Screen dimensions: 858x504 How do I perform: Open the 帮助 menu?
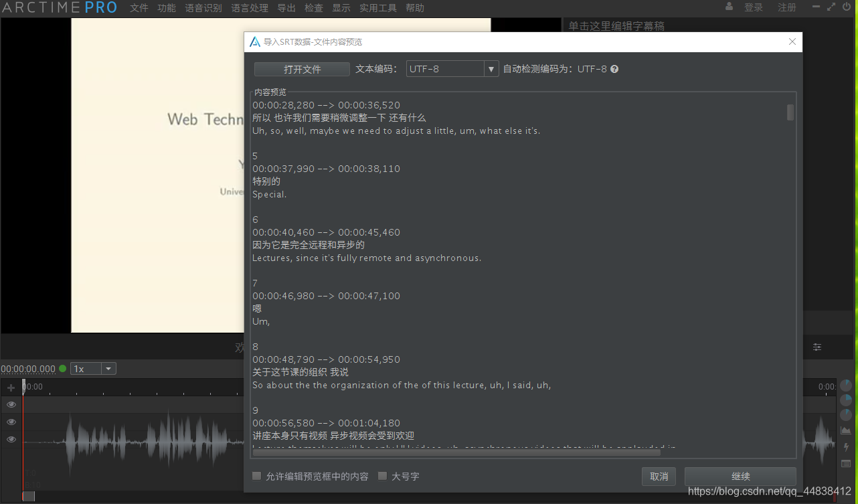point(415,8)
